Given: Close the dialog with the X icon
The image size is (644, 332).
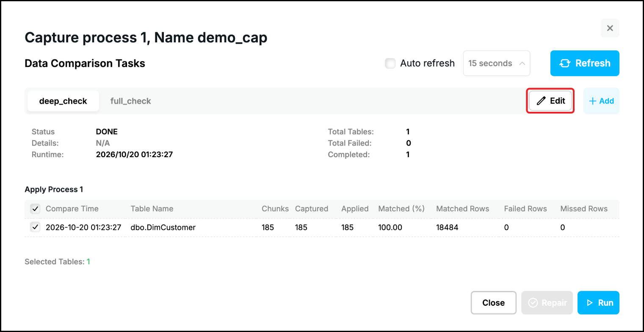Looking at the screenshot, I should pos(610,28).
